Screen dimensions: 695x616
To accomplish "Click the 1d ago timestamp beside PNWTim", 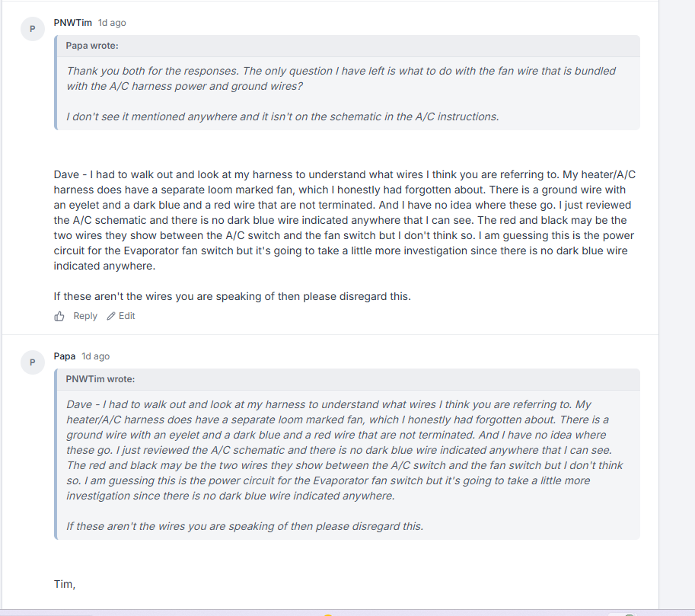I will coord(112,23).
